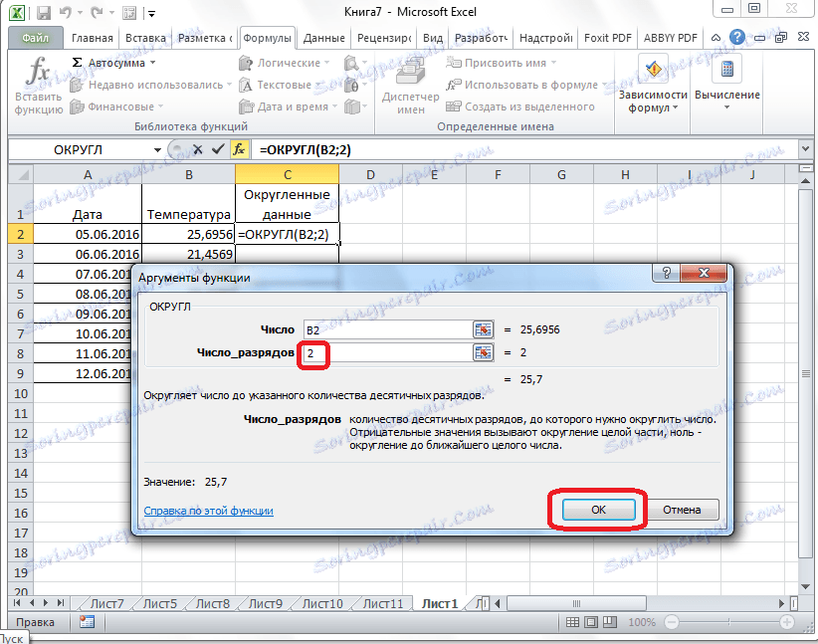Click the fx button in formula bar
This screenshot has height=644, width=818.
(239, 149)
